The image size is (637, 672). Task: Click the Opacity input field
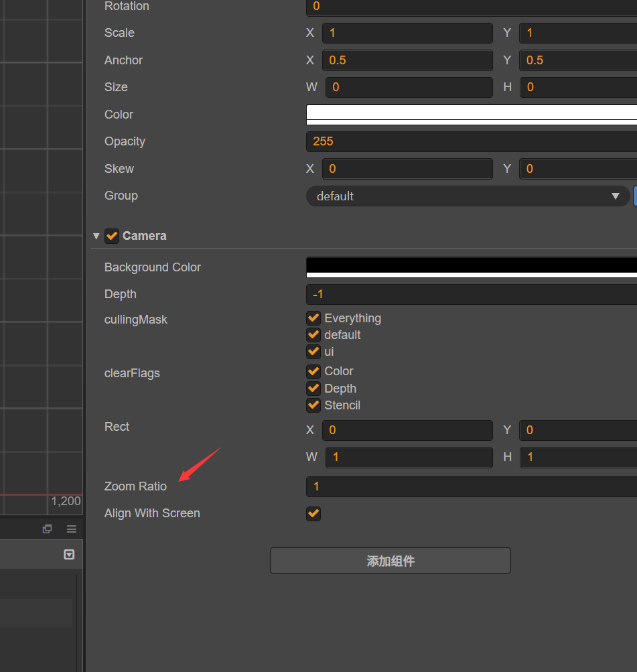click(472, 141)
